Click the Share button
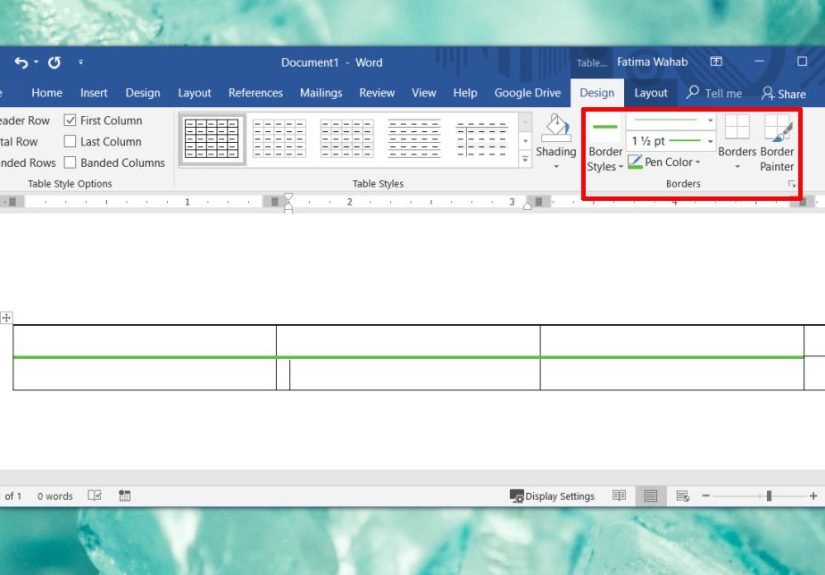Viewport: 825px width, 575px height. tap(783, 94)
